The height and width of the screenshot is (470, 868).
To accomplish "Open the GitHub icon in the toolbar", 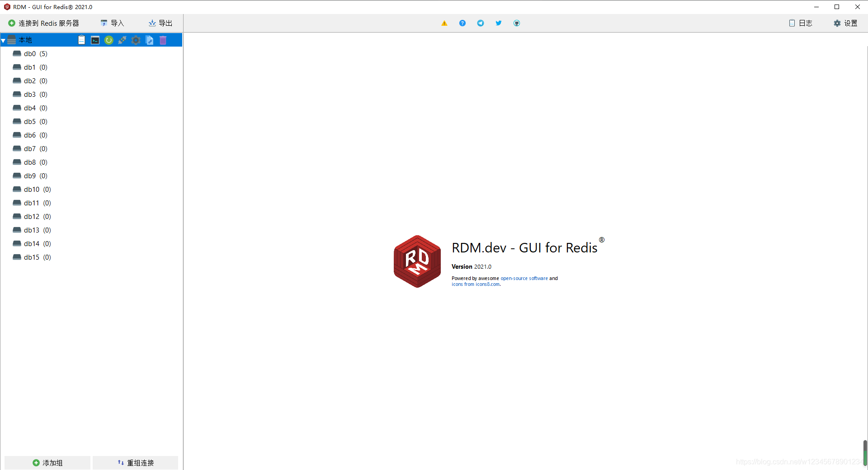I will [x=516, y=23].
